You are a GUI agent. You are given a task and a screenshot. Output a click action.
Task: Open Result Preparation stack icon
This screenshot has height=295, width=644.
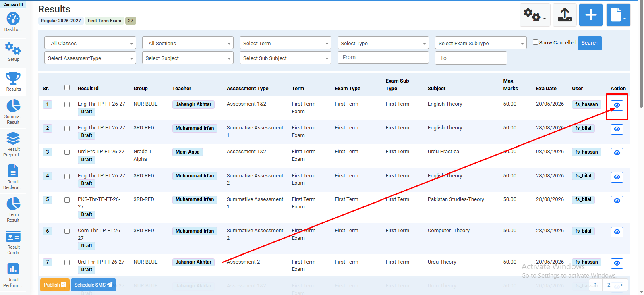point(13,139)
